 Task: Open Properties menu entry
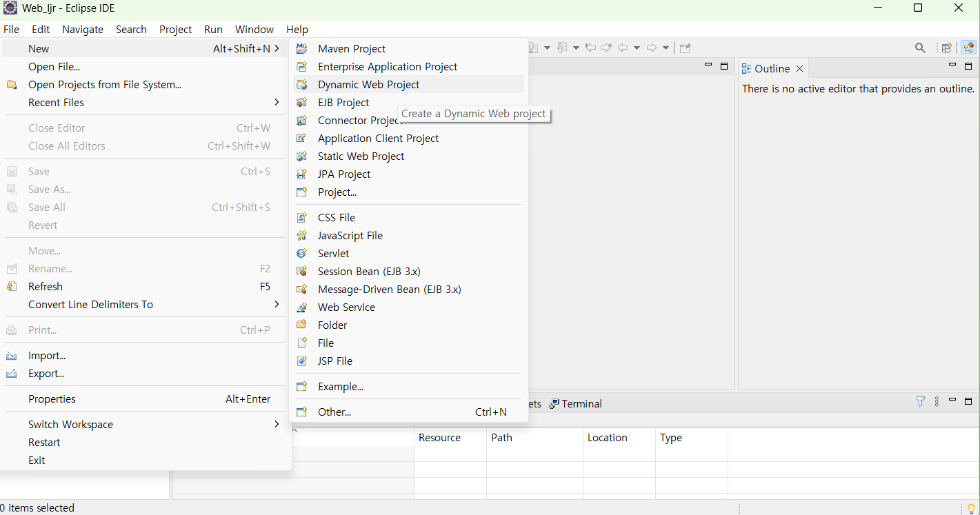click(145, 398)
